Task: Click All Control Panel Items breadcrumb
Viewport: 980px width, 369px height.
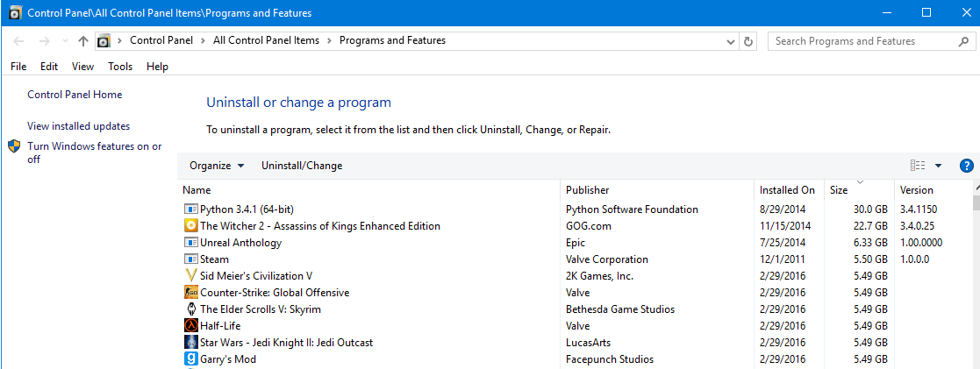Action: click(266, 40)
